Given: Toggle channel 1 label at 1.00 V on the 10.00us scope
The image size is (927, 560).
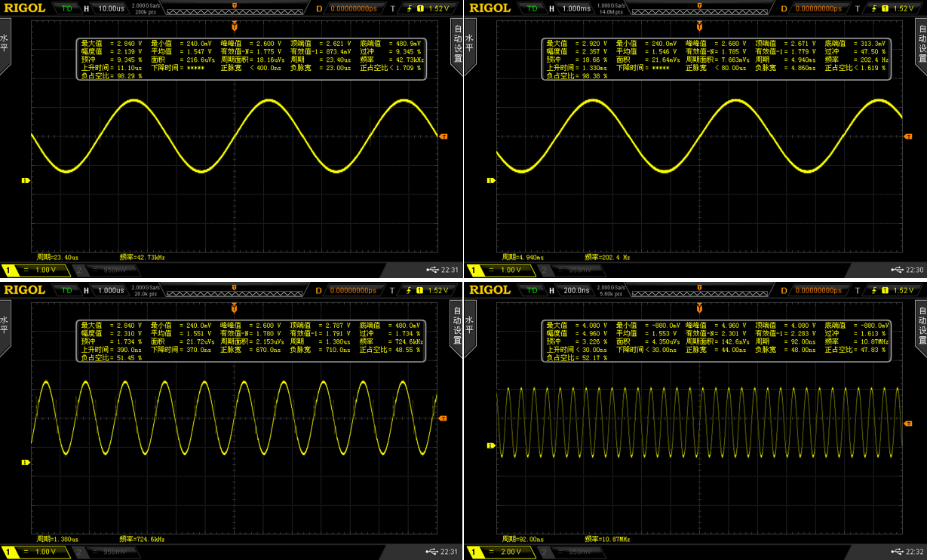Looking at the screenshot, I should click(35, 269).
